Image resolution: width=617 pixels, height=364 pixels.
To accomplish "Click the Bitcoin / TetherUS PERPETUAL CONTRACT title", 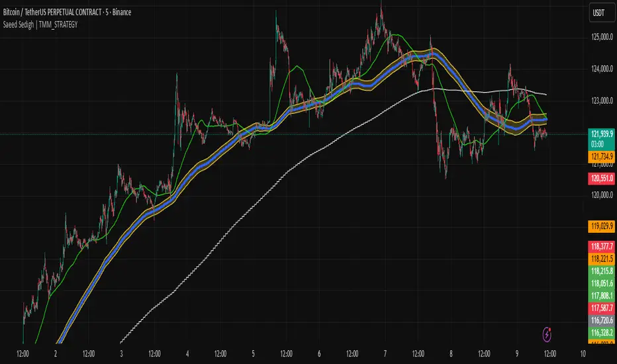I will coord(67,12).
